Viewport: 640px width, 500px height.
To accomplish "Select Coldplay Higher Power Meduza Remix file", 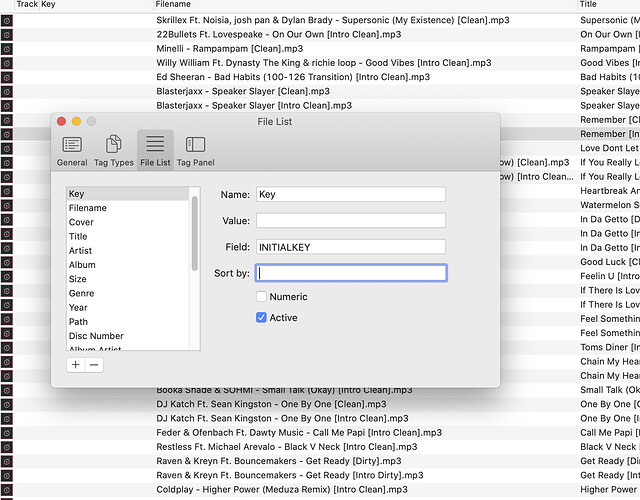I will (282, 489).
